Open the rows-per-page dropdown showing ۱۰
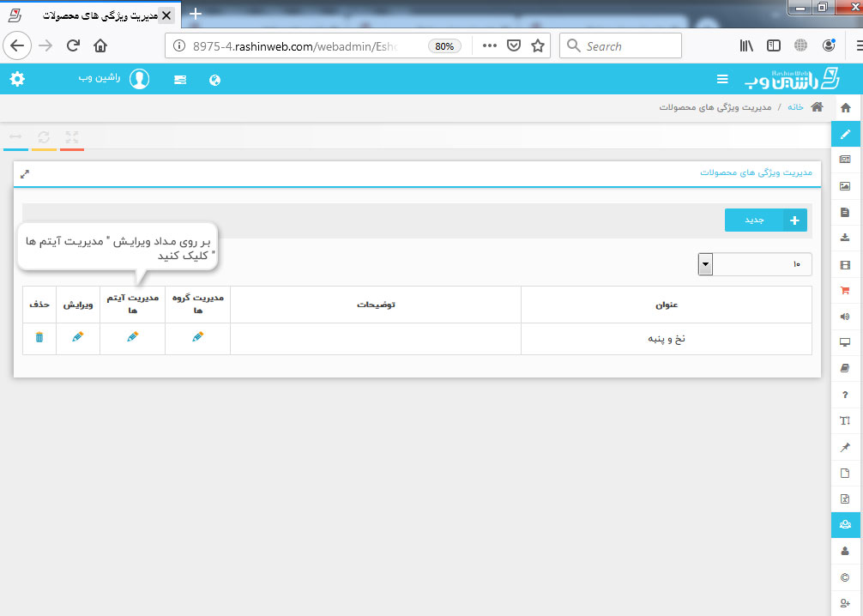Viewport: 863px width, 616px height. coord(755,264)
